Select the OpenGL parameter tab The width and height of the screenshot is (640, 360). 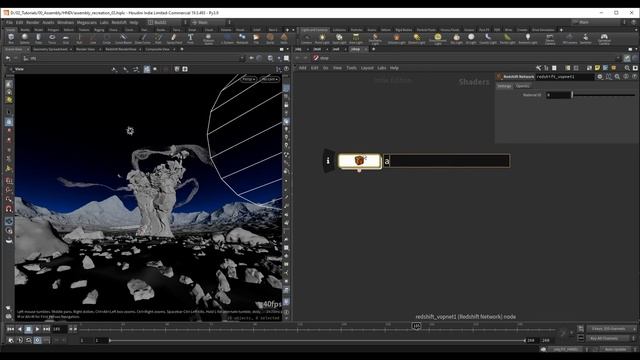522,86
